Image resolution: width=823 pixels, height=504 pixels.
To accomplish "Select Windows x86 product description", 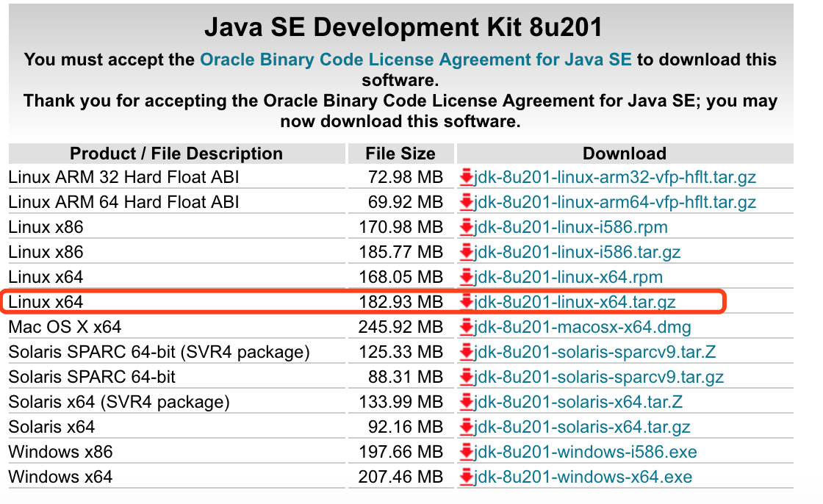I will point(60,452).
